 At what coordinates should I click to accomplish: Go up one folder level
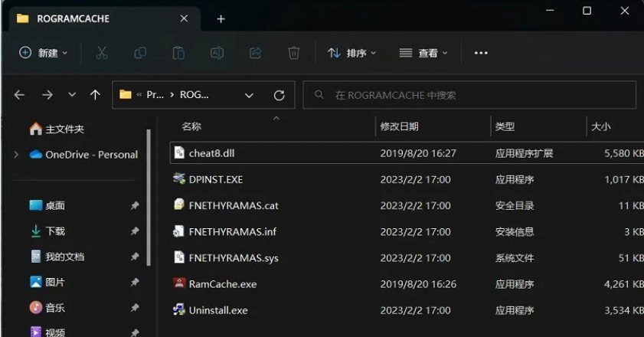pyautogui.click(x=95, y=95)
